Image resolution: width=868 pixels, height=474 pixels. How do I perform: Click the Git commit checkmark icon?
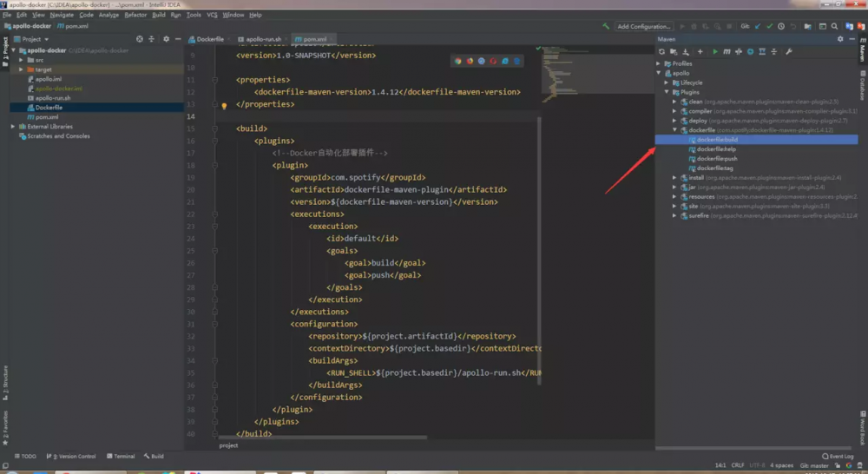(769, 27)
